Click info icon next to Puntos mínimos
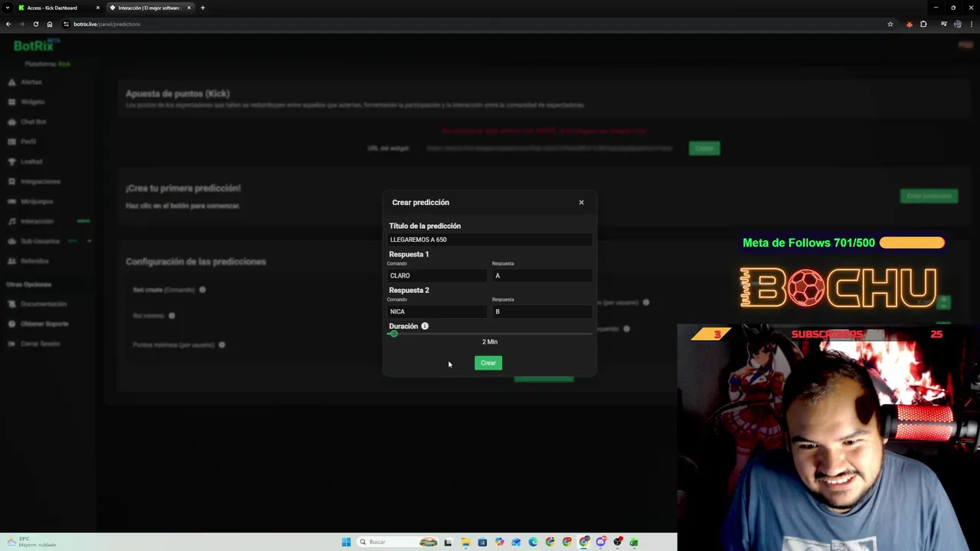The height and width of the screenshot is (551, 980). pos(221,344)
